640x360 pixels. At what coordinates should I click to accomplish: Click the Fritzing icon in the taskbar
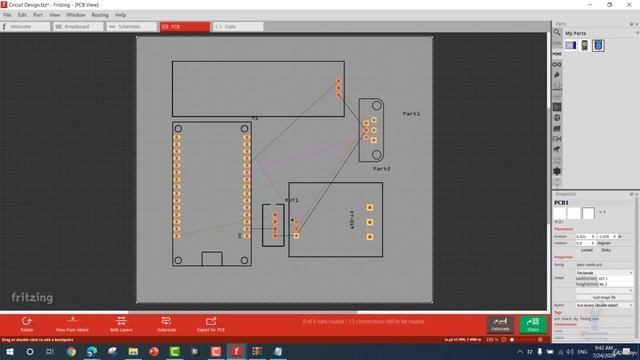coord(236,351)
